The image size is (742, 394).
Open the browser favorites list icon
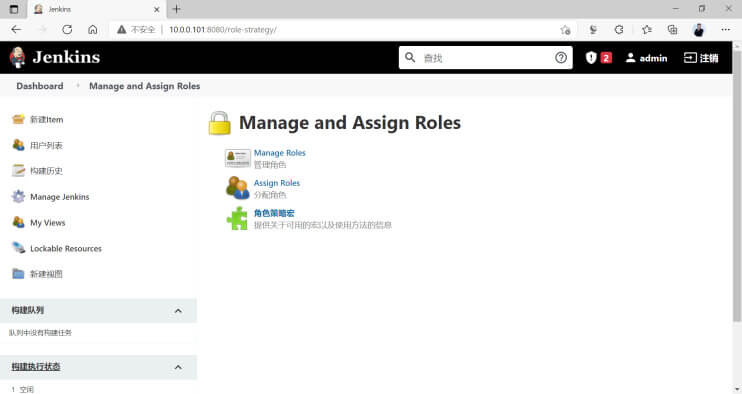(646, 30)
